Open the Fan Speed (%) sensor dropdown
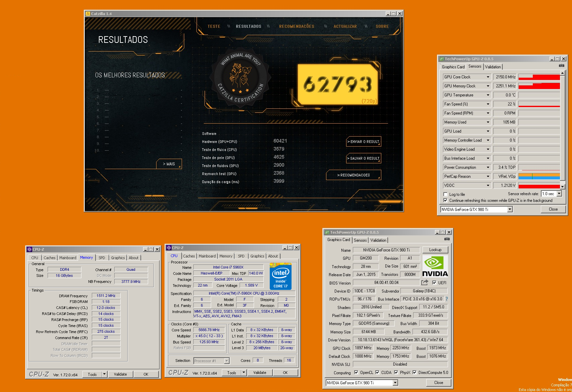 [x=488, y=104]
